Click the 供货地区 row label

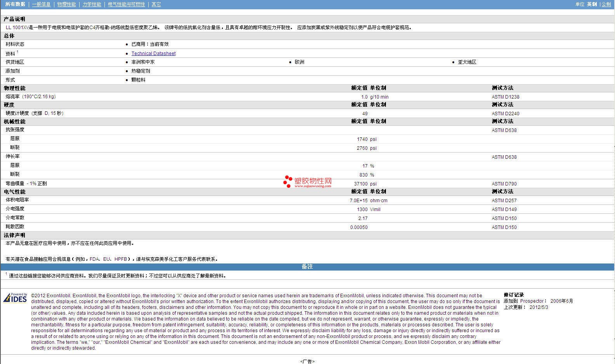click(x=15, y=62)
